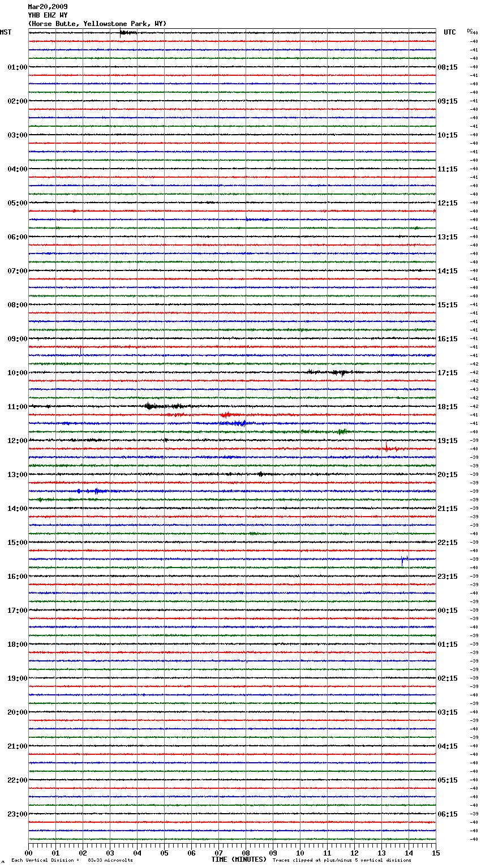Select the 01:00 MST time label
481x868 pixels.
(x=18, y=67)
